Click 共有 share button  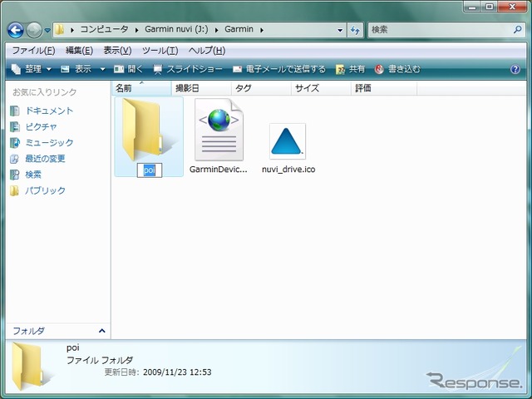point(351,69)
